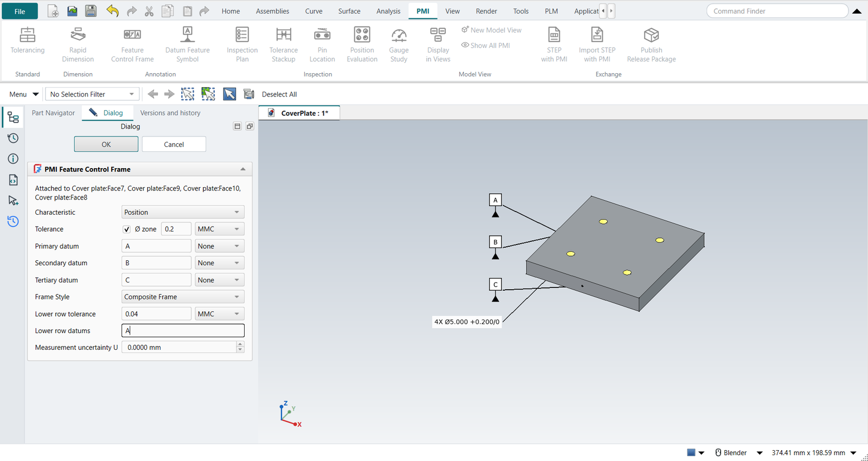868x461 pixels.
Task: Click Import STEP with PMI
Action: click(597, 45)
